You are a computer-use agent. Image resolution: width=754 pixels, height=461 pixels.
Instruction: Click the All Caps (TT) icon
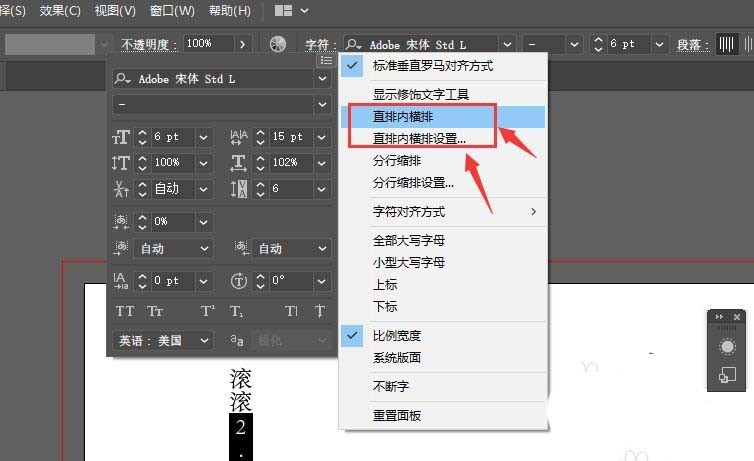pos(125,311)
